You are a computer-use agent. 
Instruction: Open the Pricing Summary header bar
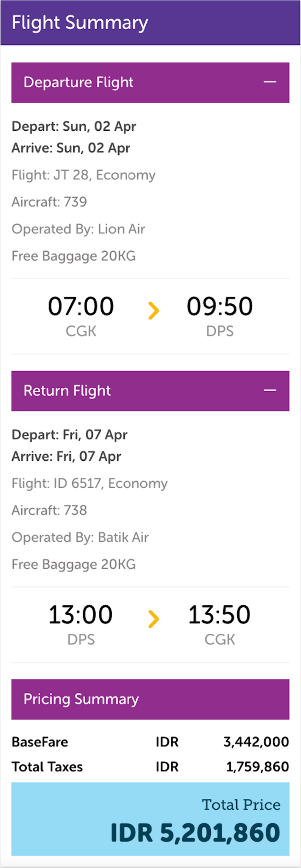(150, 699)
